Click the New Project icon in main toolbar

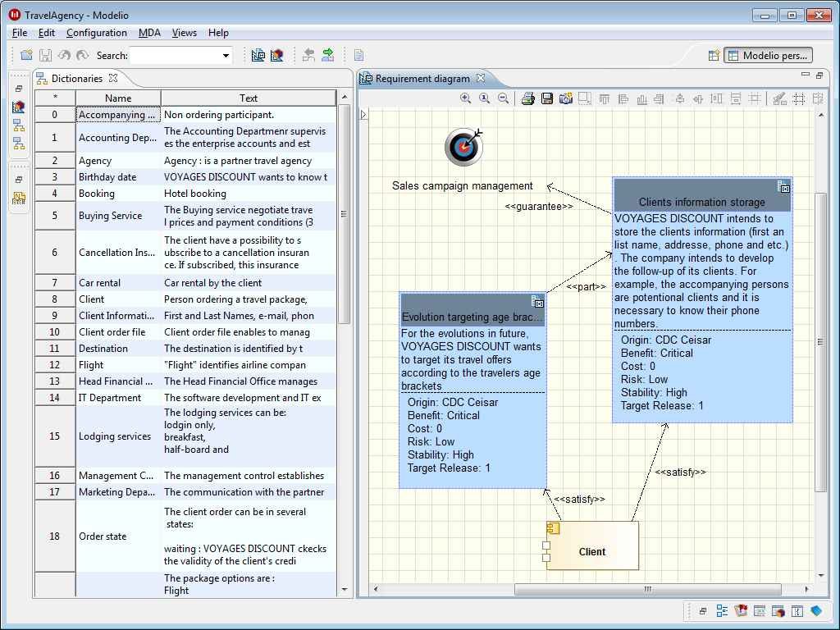click(25, 53)
